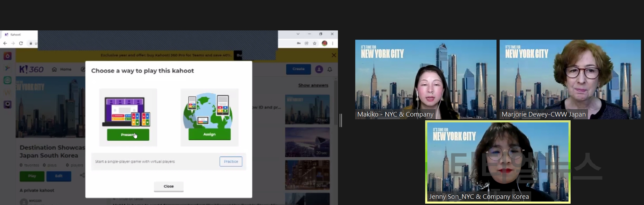Open the notifications bell
This screenshot has height=205, width=644.
pyautogui.click(x=330, y=69)
